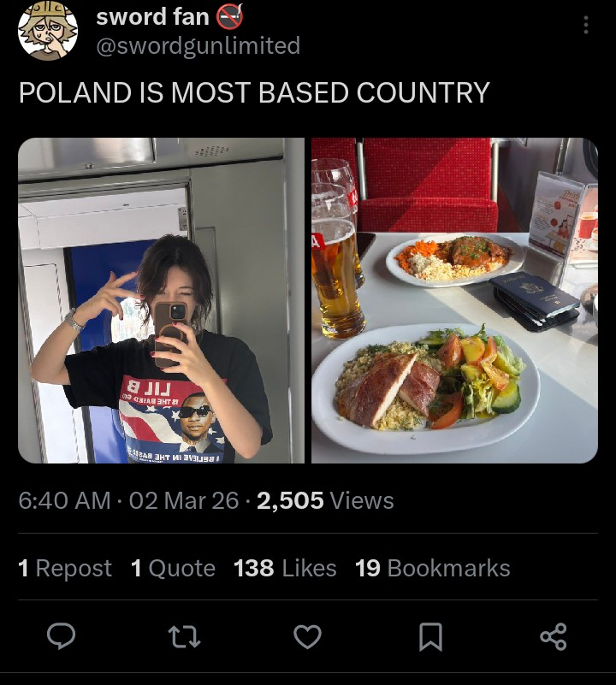The height and width of the screenshot is (685, 616).
Task: Open the share icon in the action bar
Action: click(x=553, y=636)
